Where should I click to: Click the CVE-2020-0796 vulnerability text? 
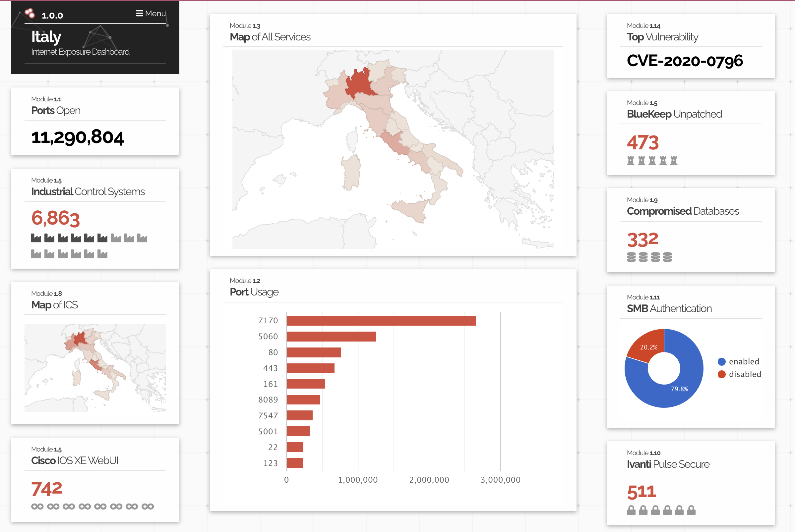pos(685,61)
